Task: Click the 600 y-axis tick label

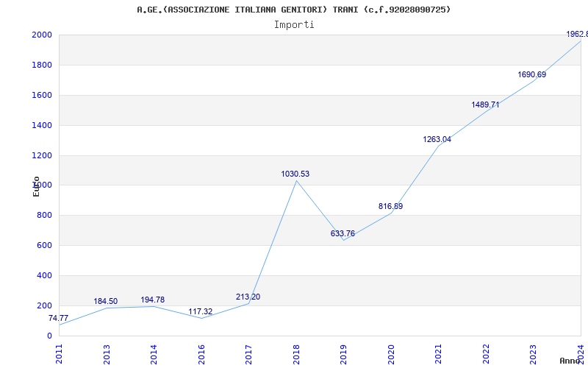Action: (44, 246)
